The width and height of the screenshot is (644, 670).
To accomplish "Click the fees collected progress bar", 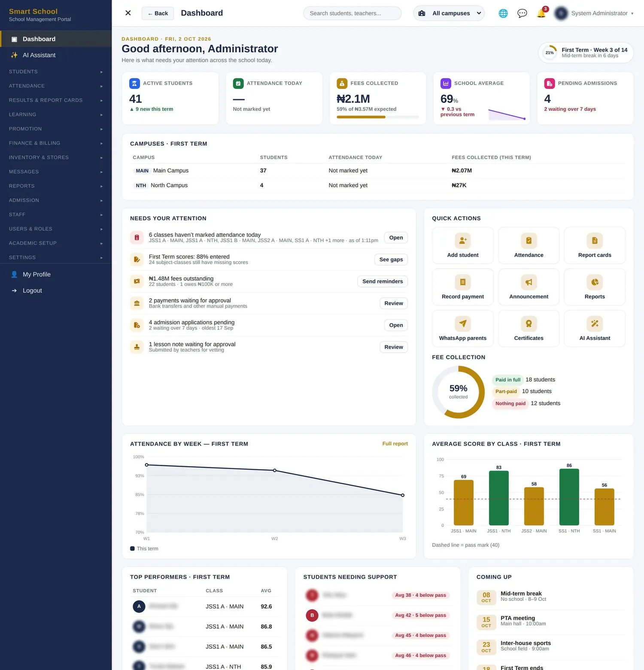I will pos(377,117).
